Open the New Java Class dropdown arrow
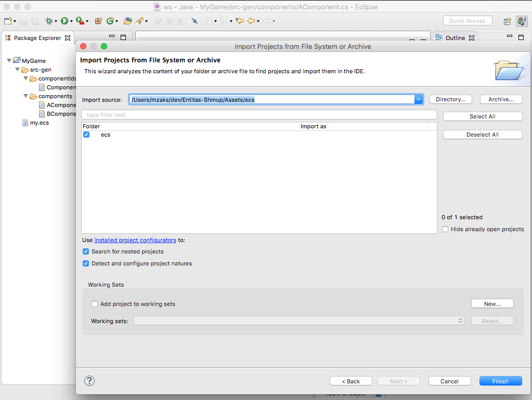 point(116,21)
